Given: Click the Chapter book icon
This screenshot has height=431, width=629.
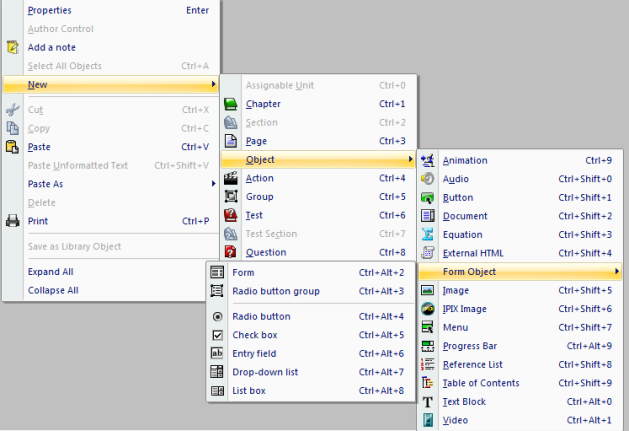Looking at the screenshot, I should pyautogui.click(x=231, y=104).
